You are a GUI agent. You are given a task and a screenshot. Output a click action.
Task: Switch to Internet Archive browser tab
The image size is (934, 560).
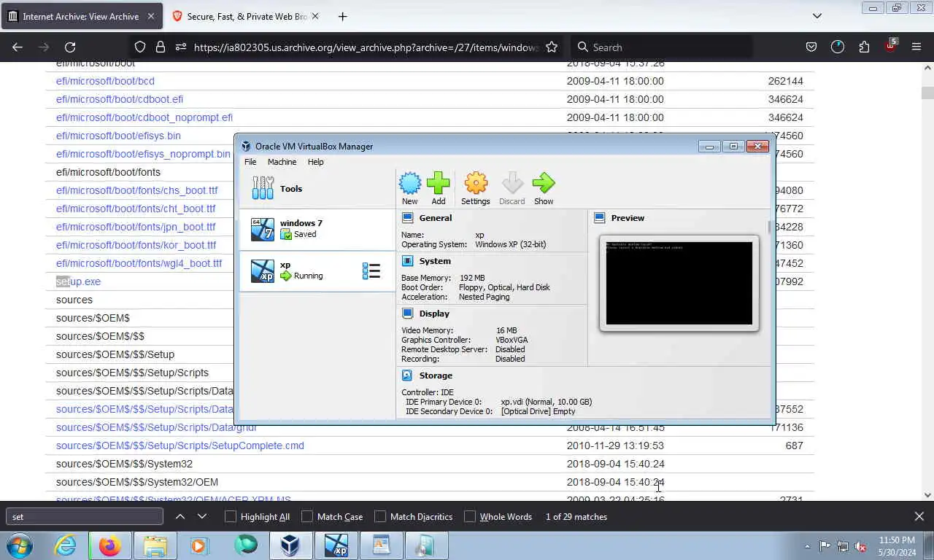click(x=82, y=16)
